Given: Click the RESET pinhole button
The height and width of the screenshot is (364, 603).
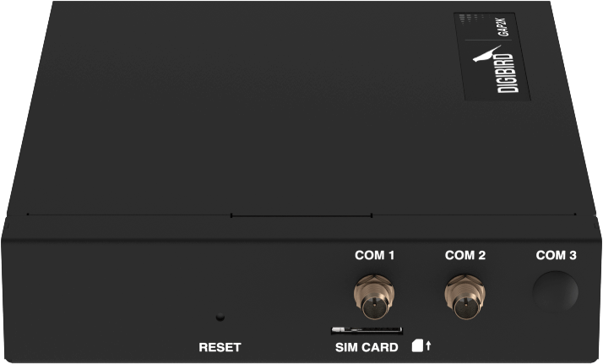Looking at the screenshot, I should pyautogui.click(x=220, y=317).
